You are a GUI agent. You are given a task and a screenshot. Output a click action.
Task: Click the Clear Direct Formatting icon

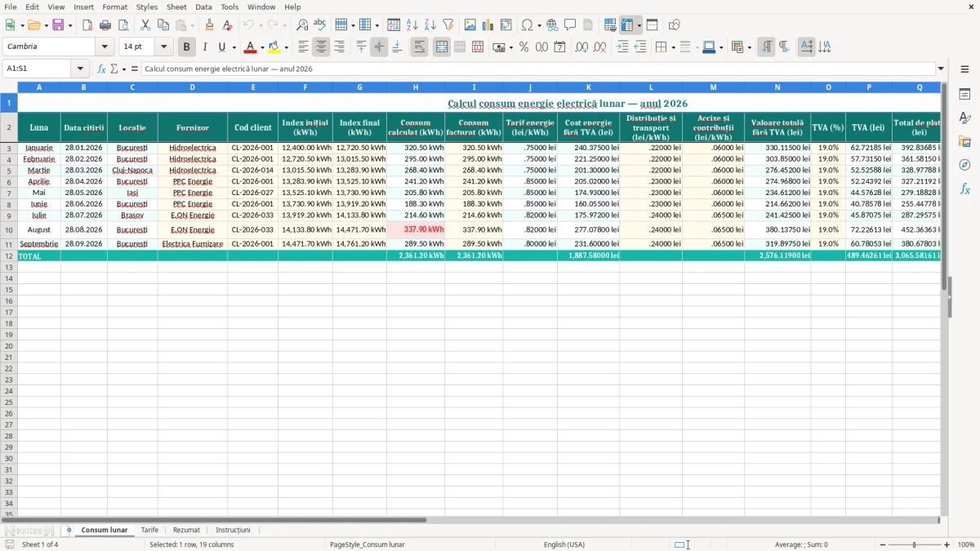point(228,25)
